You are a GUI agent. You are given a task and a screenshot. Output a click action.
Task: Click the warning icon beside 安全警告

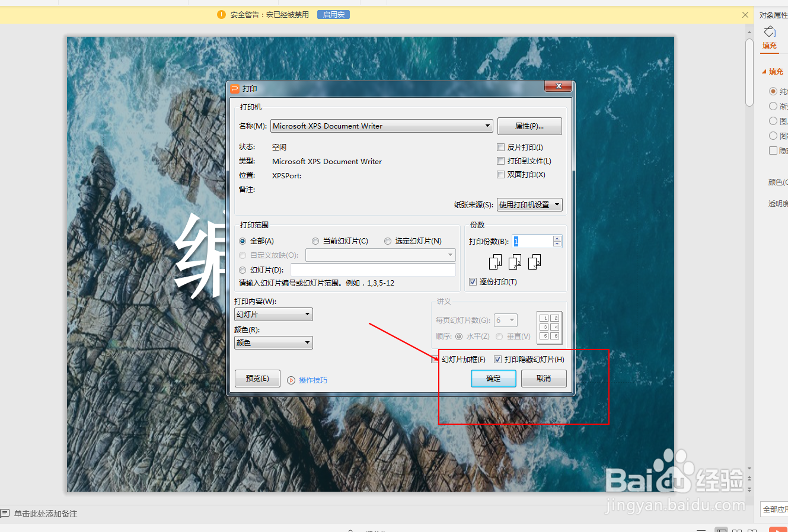pyautogui.click(x=221, y=14)
